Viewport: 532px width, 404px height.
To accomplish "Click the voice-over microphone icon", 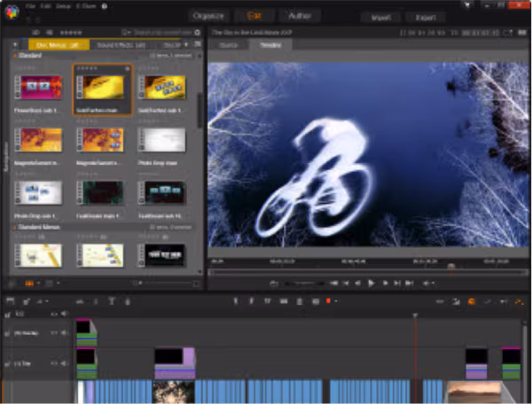I will coord(128,301).
